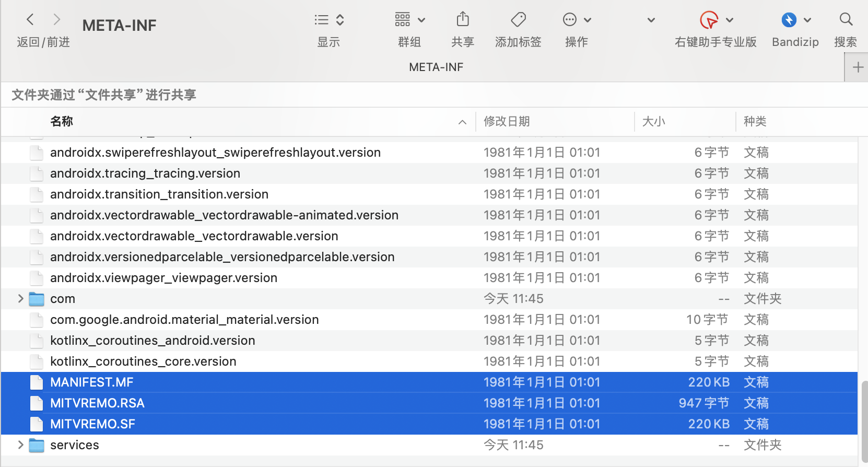Click the forward navigation arrow
The width and height of the screenshot is (868, 467).
(57, 20)
